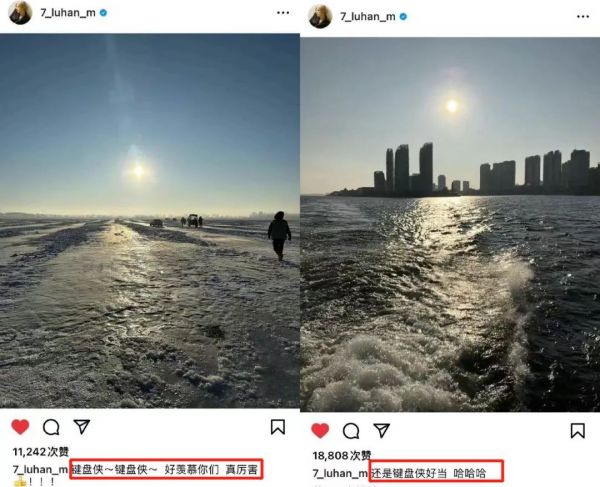Share the left post with paper plane
This screenshot has height=487, width=600.
[82, 427]
